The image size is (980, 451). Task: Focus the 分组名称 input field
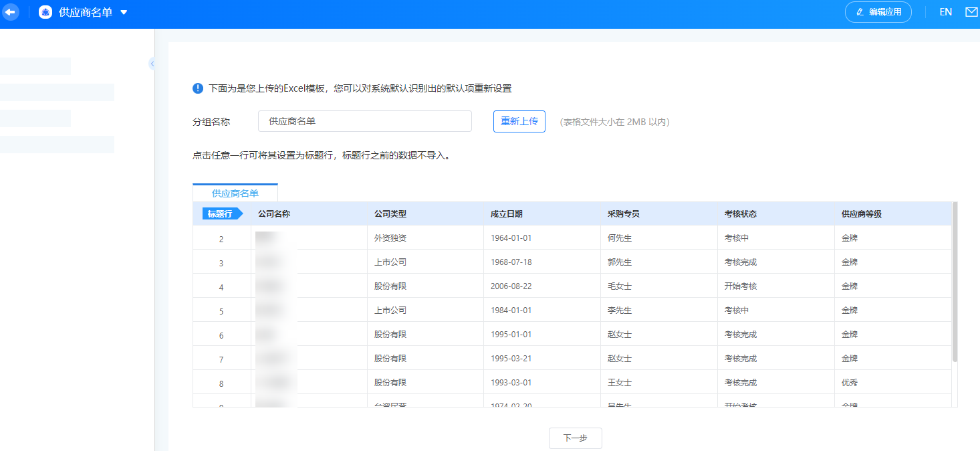click(x=365, y=121)
